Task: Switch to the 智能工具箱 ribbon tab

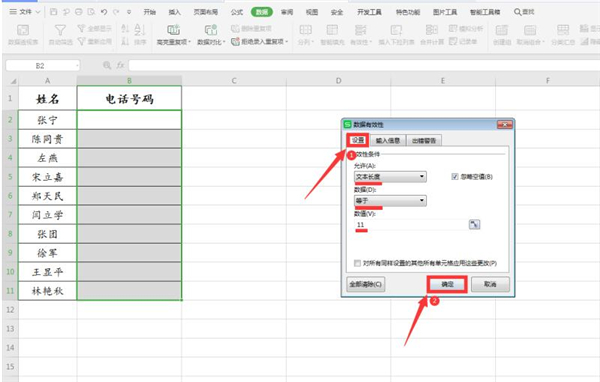Action: tap(485, 12)
